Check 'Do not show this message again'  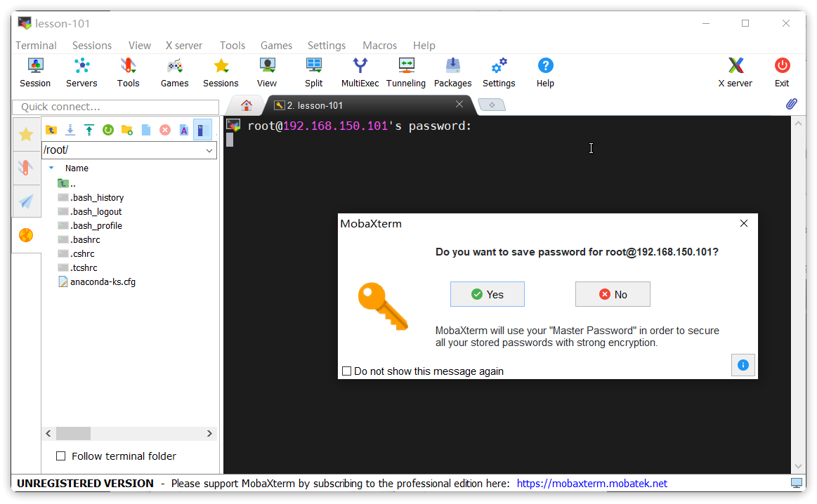click(346, 371)
